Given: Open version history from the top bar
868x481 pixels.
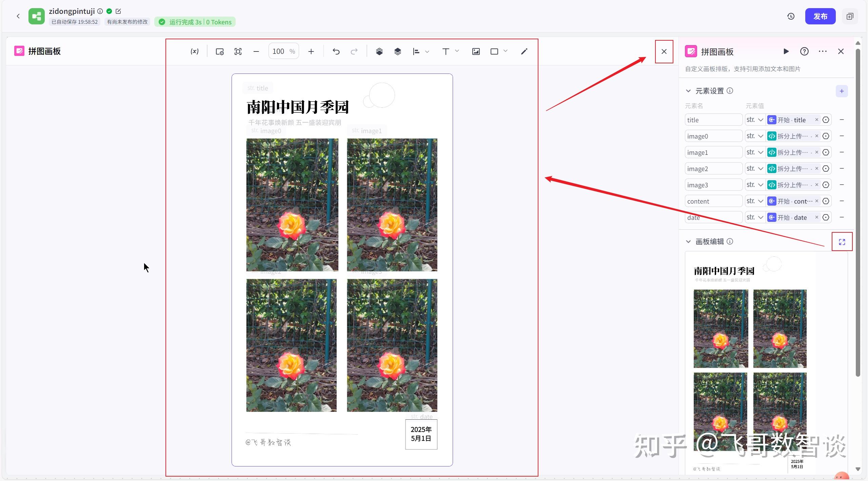Looking at the screenshot, I should pyautogui.click(x=791, y=16).
